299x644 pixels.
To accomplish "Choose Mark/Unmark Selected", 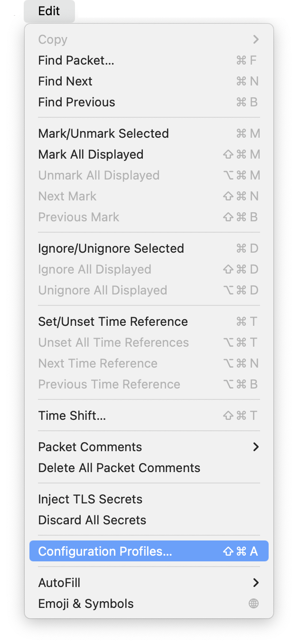I will [x=103, y=133].
